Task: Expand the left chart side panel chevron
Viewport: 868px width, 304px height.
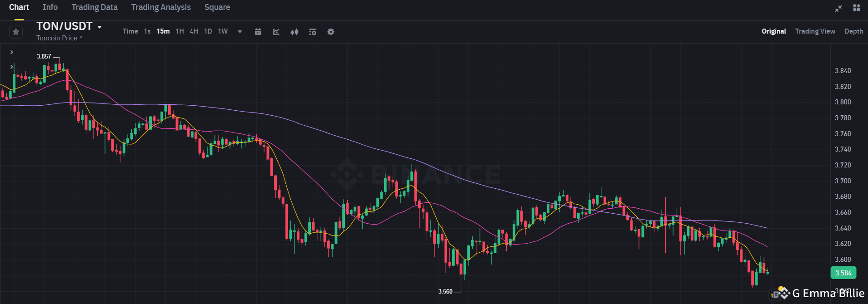Action: pos(11,52)
